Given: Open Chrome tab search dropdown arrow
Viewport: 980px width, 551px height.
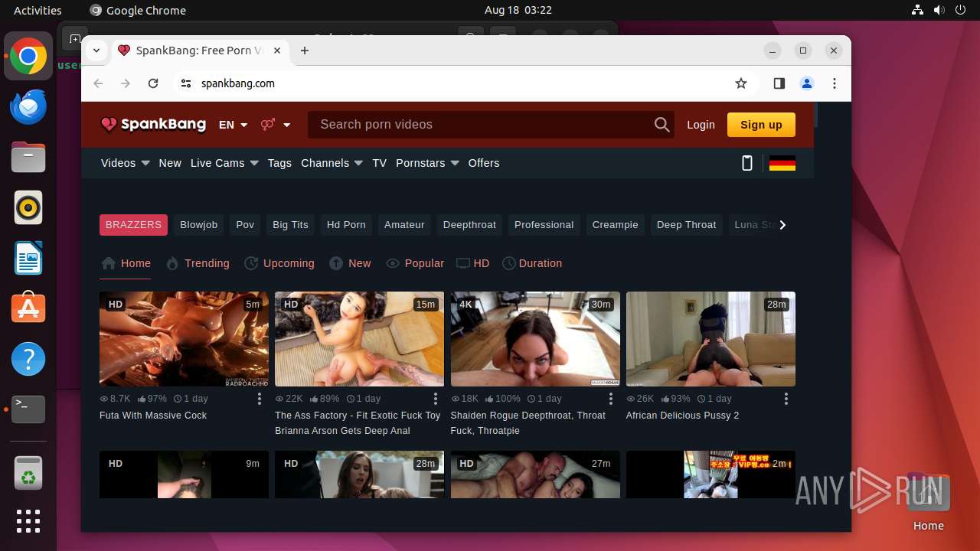Looking at the screenshot, I should click(x=96, y=51).
